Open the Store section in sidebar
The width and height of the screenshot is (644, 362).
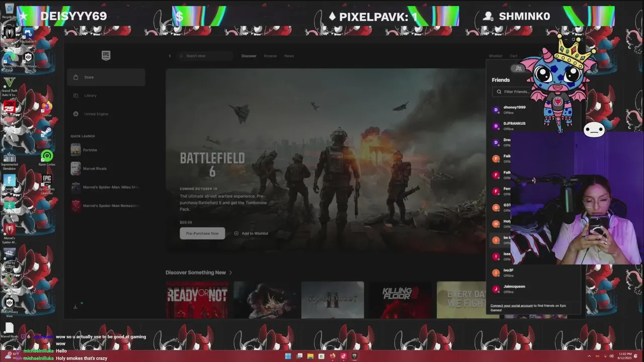(106, 77)
